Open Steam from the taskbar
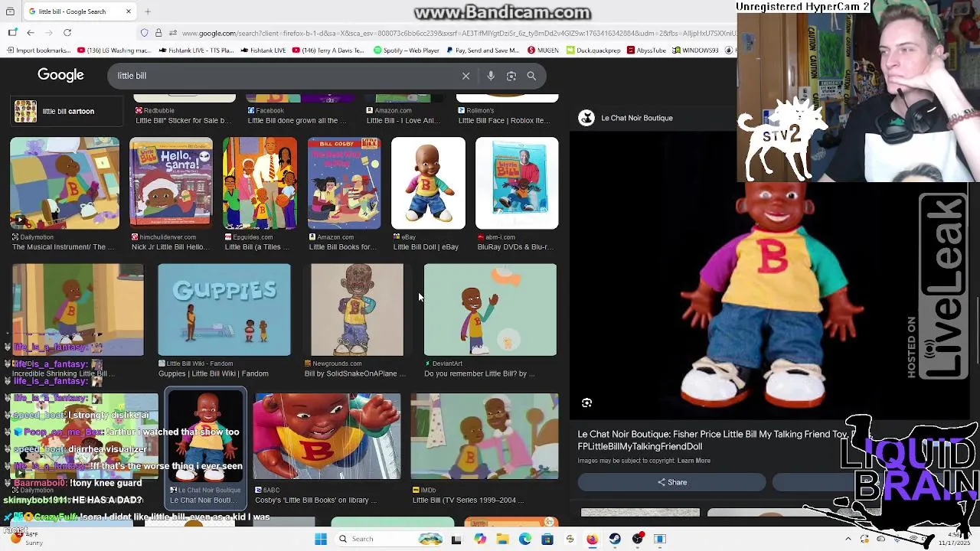The width and height of the screenshot is (980, 551). pyautogui.click(x=615, y=539)
